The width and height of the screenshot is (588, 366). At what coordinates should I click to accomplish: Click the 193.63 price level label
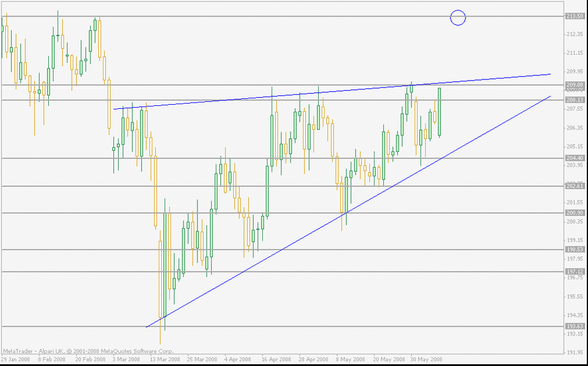coord(574,326)
